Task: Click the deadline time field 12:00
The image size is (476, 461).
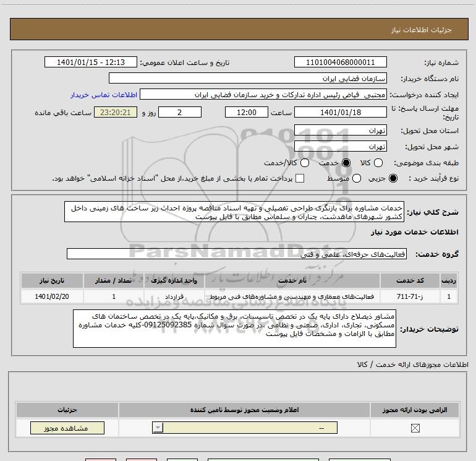Action: [x=247, y=112]
